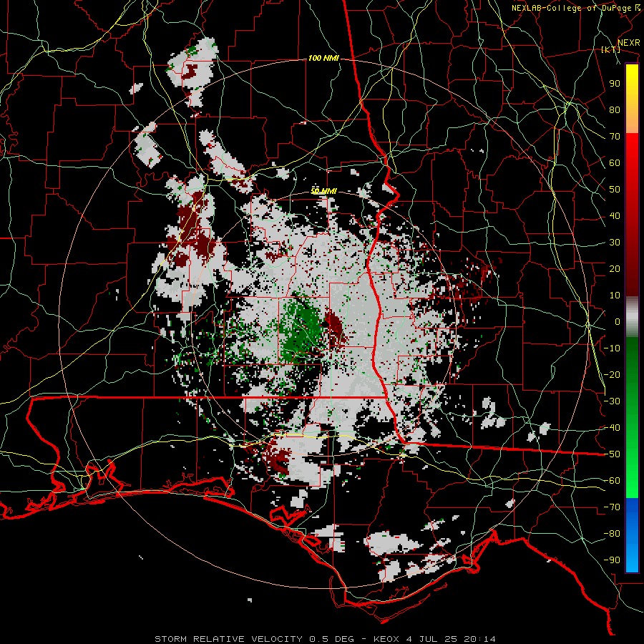Pick the bright green color bar segment near -60
Screen dimensions: 644x644
(x=632, y=481)
